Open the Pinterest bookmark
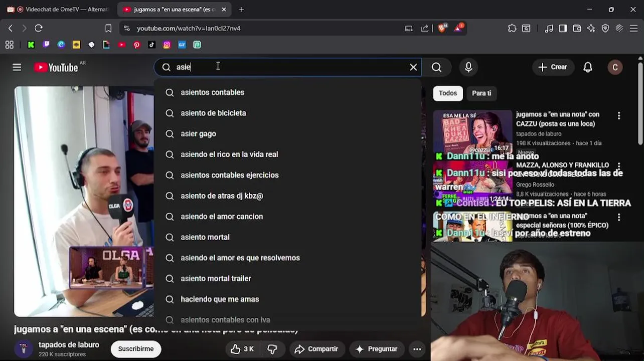 (136, 45)
